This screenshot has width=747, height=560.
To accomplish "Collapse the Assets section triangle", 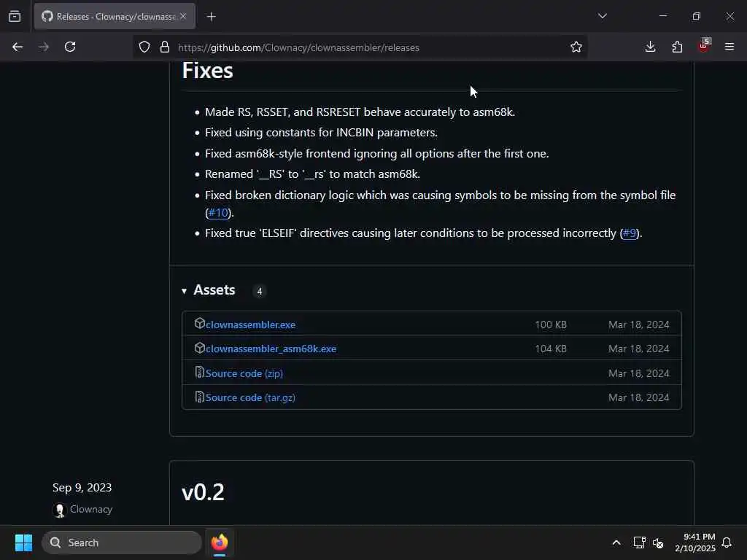I will pos(185,291).
